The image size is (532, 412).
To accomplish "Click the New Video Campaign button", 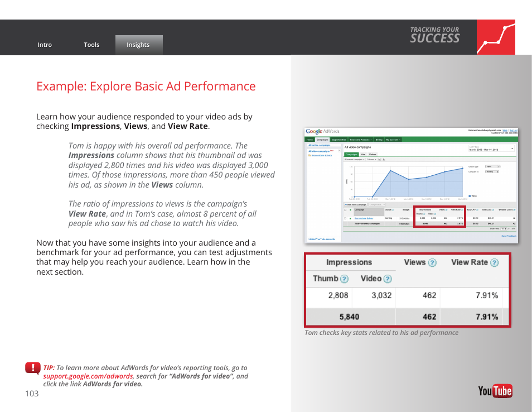I will [x=355, y=205].
